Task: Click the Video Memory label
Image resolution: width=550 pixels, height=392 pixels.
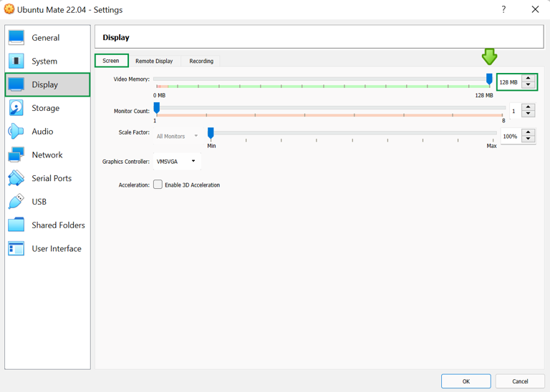Action: coord(132,79)
